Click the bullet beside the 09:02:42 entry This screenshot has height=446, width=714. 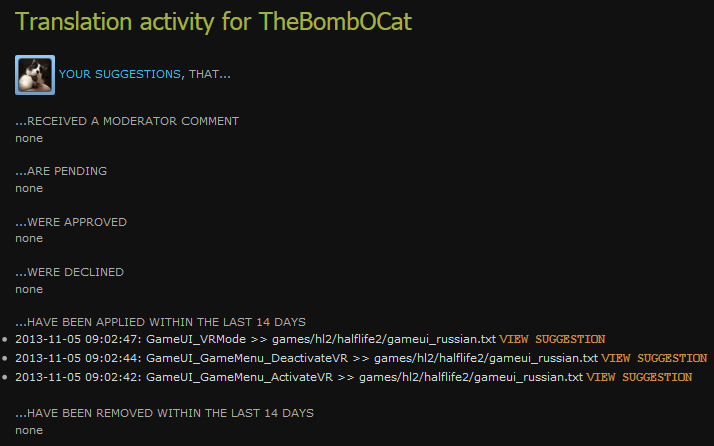[6, 378]
